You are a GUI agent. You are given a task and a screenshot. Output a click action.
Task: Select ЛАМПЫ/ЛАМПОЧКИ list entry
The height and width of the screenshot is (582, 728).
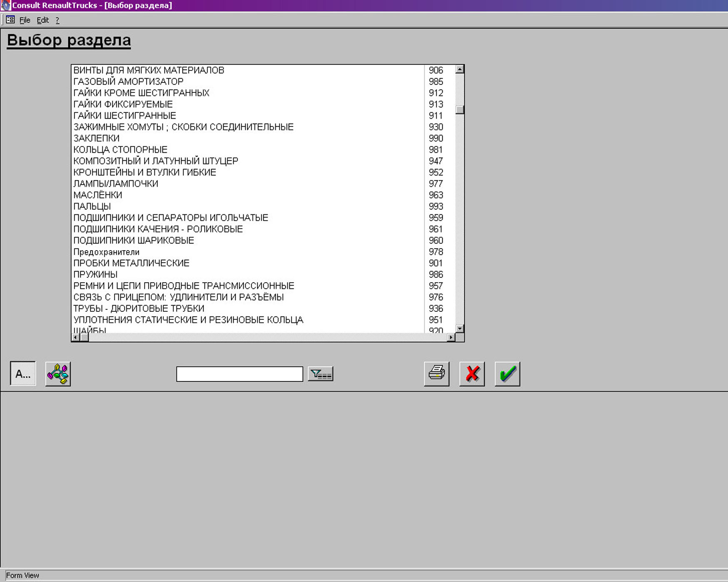116,184
